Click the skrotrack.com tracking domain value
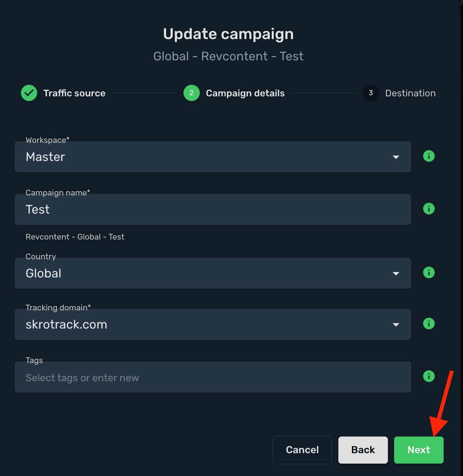The image size is (463, 476). (66, 325)
